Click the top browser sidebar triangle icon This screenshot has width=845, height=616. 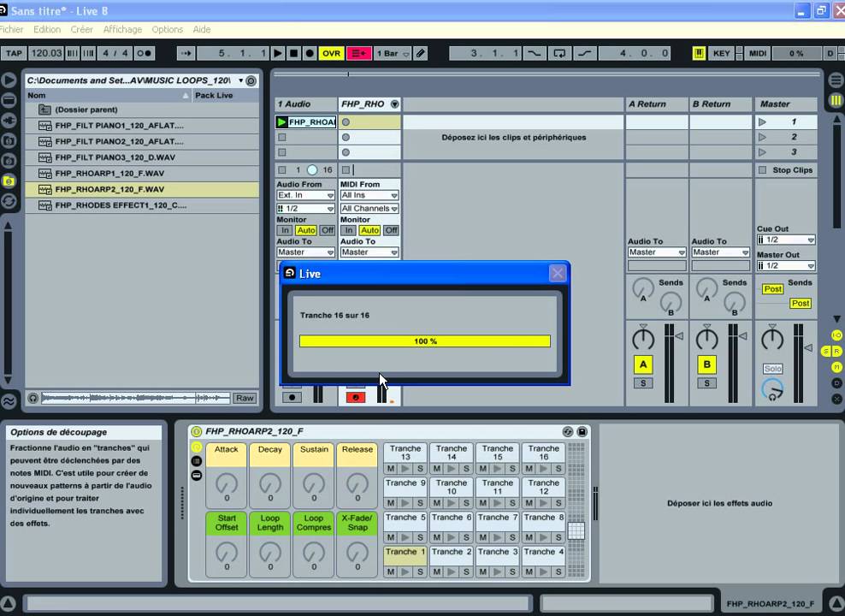click(9, 80)
